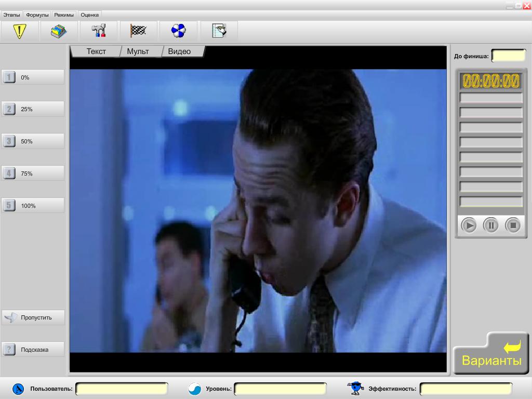The width and height of the screenshot is (532, 399).
Task: Open the Формулы menu
Action: coord(37,15)
